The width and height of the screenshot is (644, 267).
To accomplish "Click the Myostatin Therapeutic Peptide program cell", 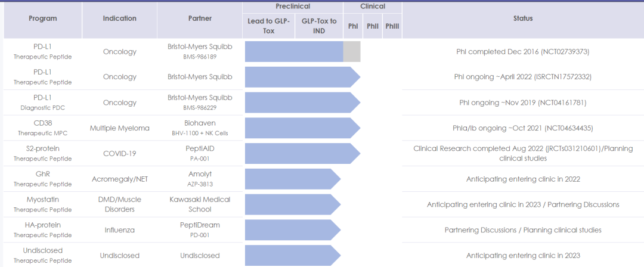I will click(x=43, y=204).
